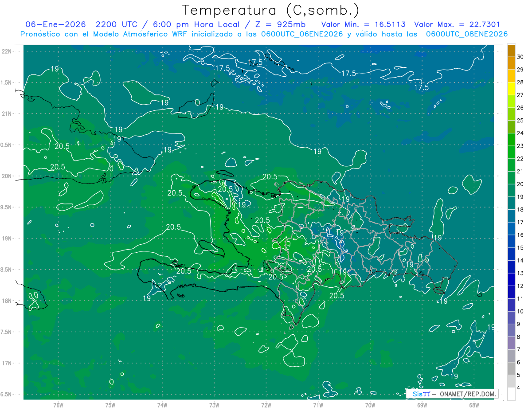Click the "16" label on the color scale
Image resolution: width=532 pixels, height=411 pixels.
520,235
